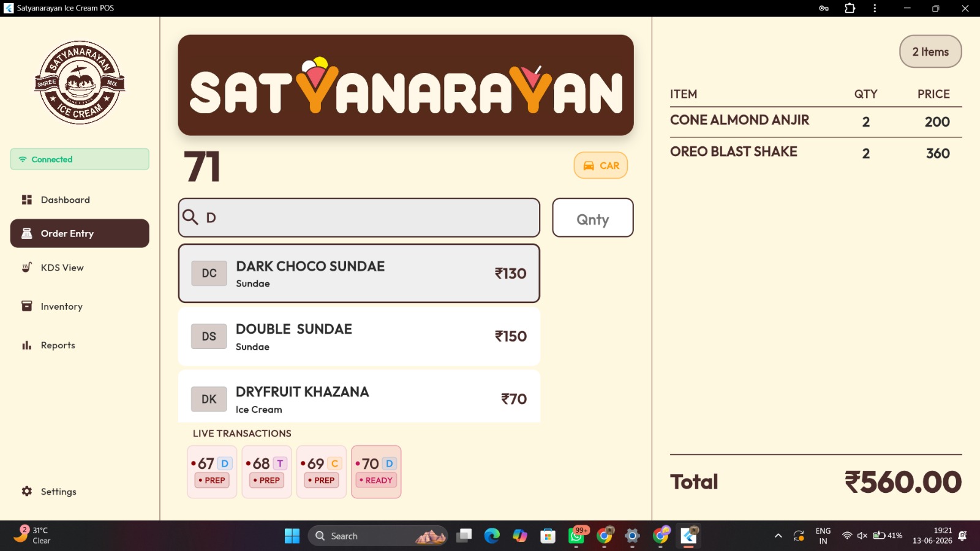Image resolution: width=980 pixels, height=551 pixels.
Task: Click the search magnifier icon
Action: point(190,217)
